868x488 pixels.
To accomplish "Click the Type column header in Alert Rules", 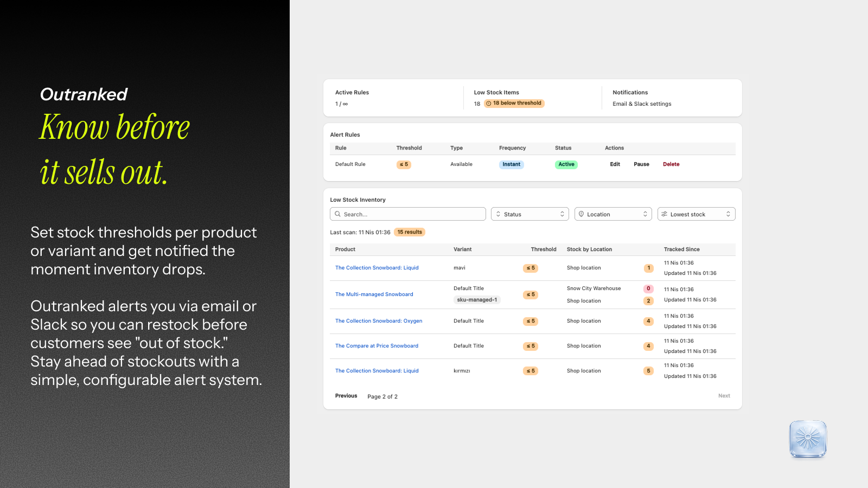I will 456,148.
